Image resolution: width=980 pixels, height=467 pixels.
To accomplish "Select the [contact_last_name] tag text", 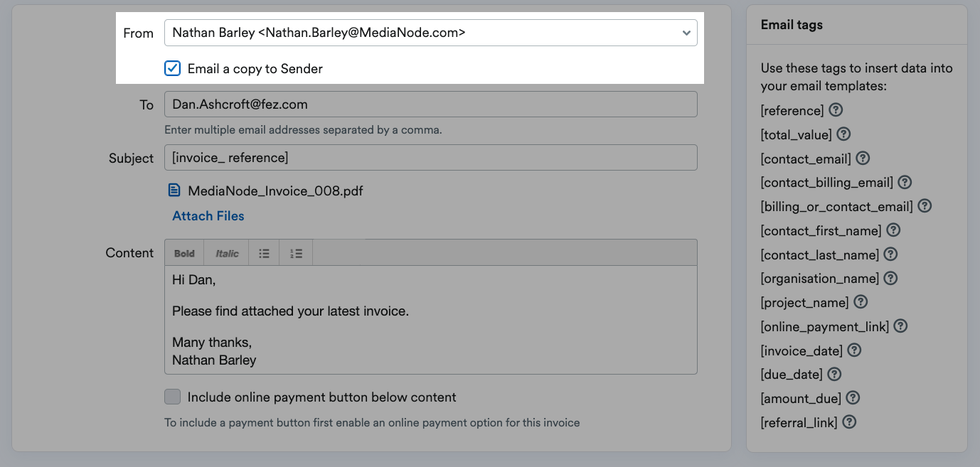I will click(x=820, y=254).
